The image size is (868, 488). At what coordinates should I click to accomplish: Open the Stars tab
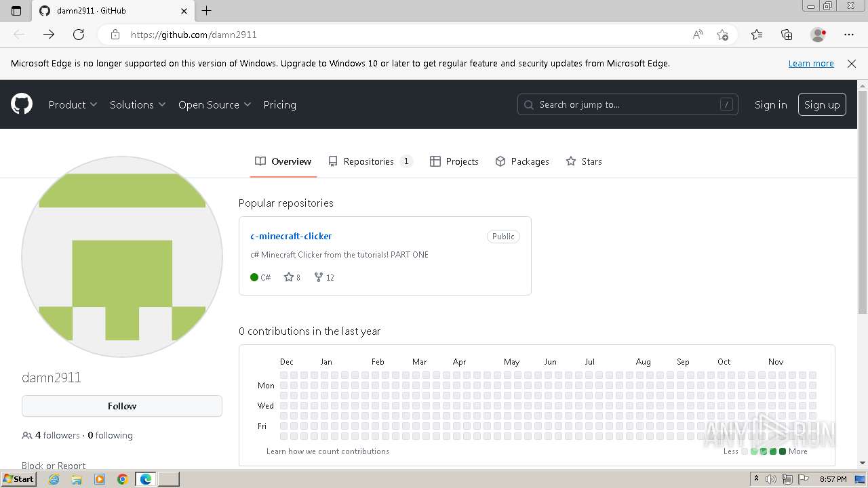584,161
